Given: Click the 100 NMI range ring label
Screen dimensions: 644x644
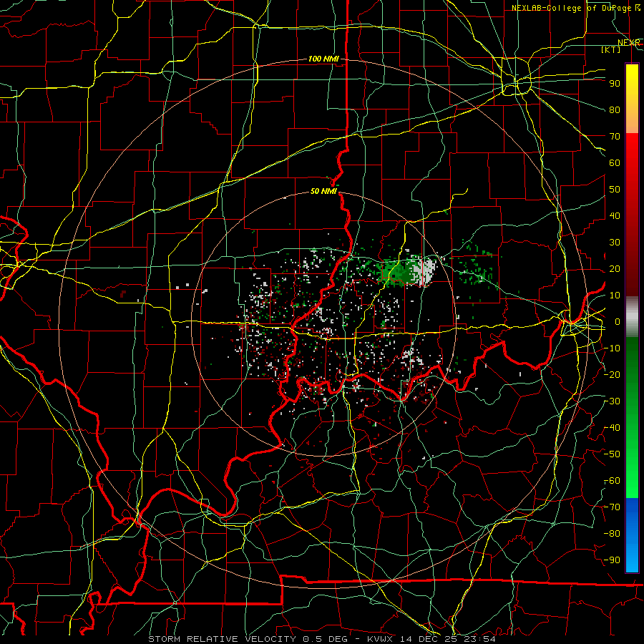Looking at the screenshot, I should [x=323, y=59].
